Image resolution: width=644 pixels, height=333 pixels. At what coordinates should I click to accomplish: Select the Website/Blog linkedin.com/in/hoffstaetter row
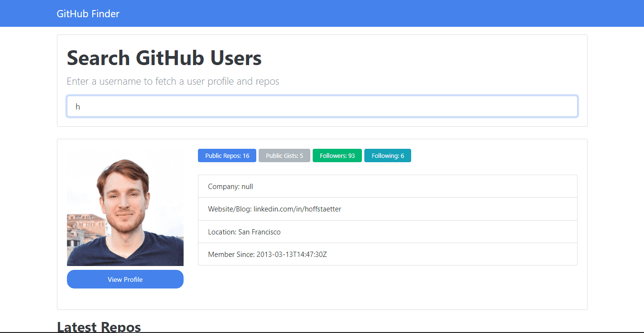point(388,209)
